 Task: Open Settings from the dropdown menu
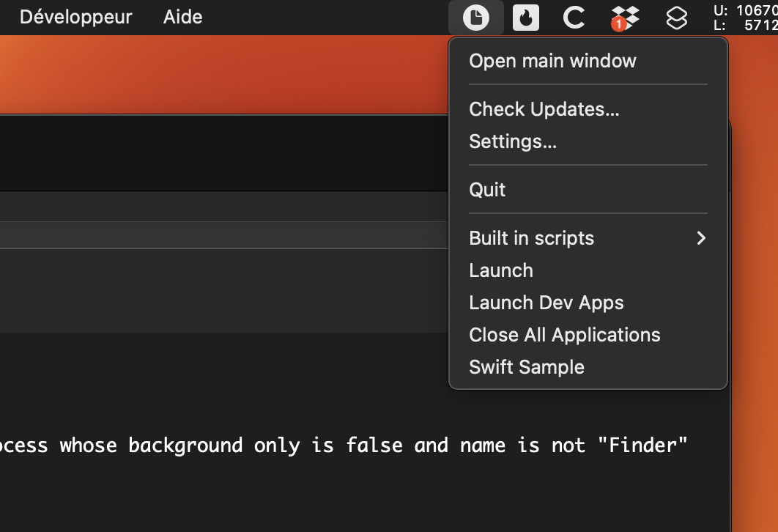[x=513, y=141]
